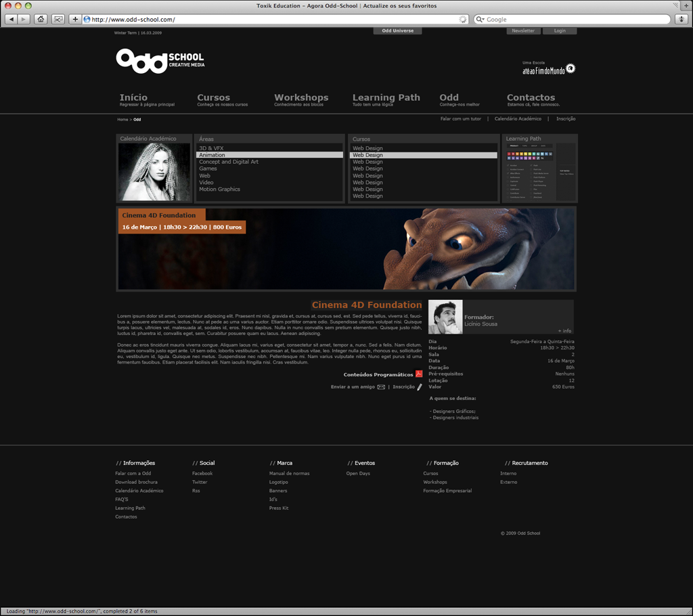Click the Calendário Académico portrait thumbnail
Viewport: 693px width, 616px height.
click(x=154, y=172)
